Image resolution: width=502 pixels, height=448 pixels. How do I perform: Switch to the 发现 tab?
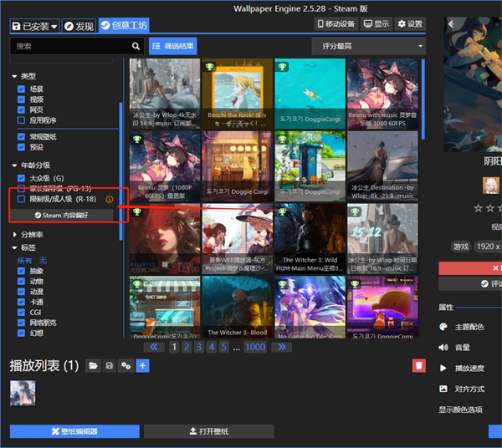click(x=79, y=26)
